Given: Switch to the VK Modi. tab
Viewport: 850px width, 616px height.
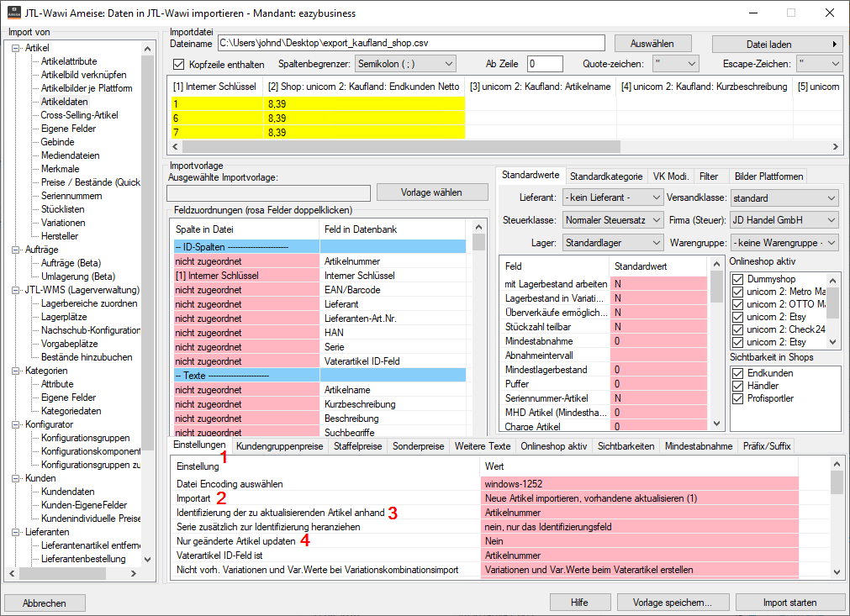Looking at the screenshot, I should point(671,176).
